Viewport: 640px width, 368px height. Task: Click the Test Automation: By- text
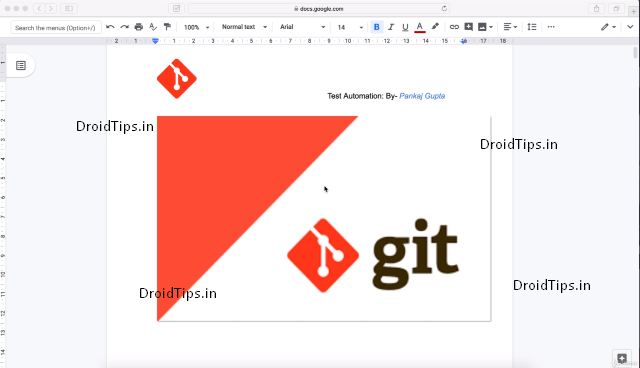click(x=362, y=96)
